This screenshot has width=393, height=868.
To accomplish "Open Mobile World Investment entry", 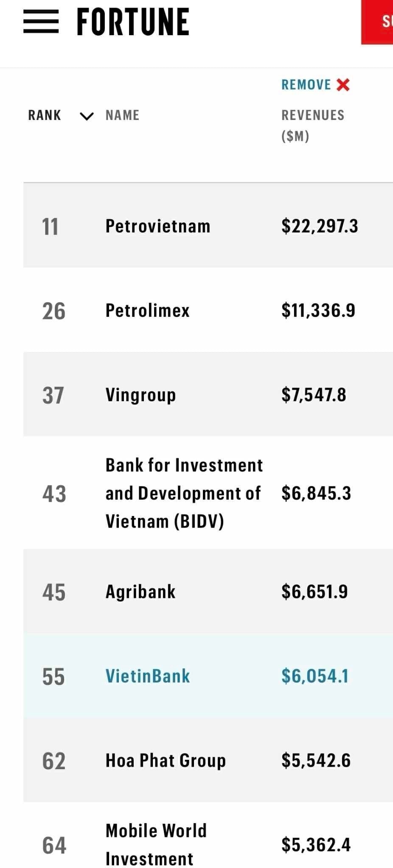I will [x=156, y=844].
